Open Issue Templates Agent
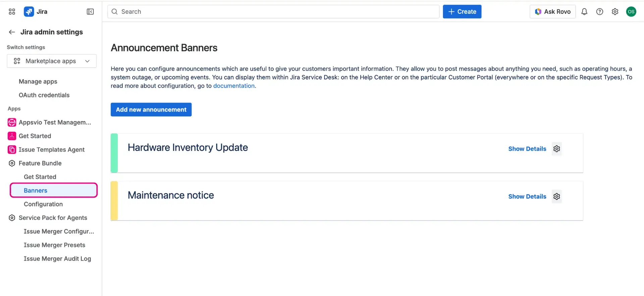 52,150
